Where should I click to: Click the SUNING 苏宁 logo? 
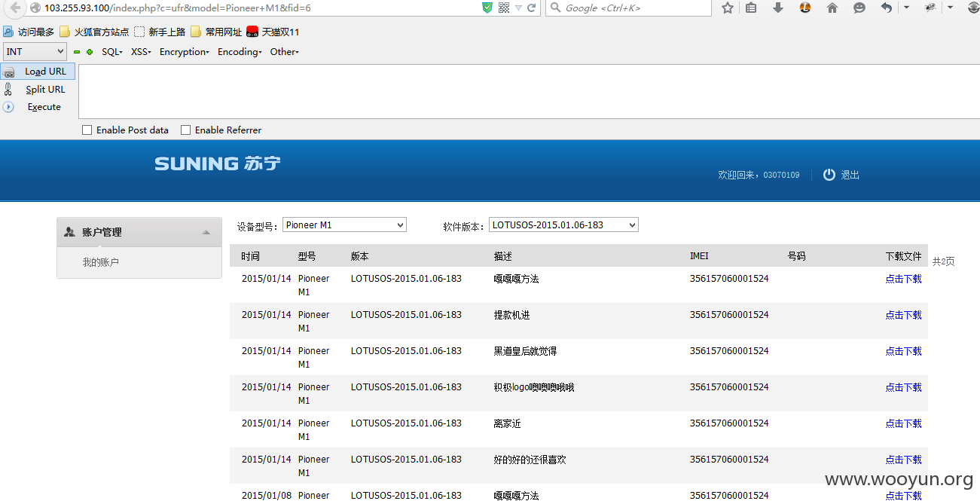click(218, 163)
